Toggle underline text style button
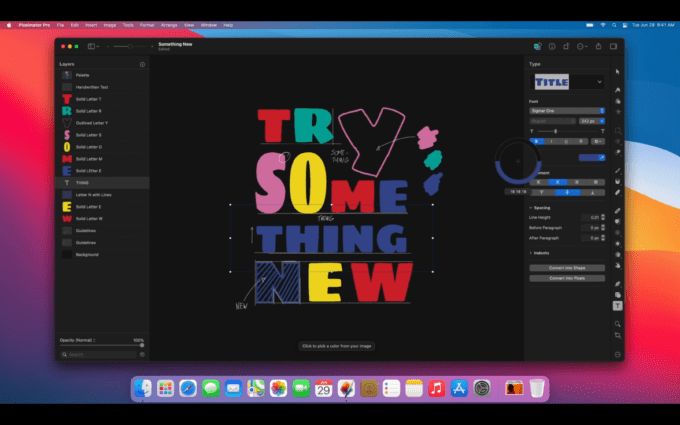Viewport: 680px width, 425px height. coord(567,141)
